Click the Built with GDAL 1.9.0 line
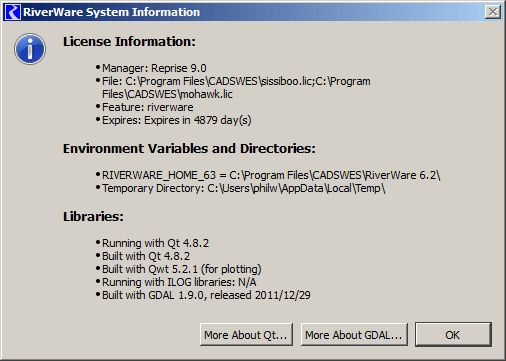The width and height of the screenshot is (506, 361). coord(206,295)
